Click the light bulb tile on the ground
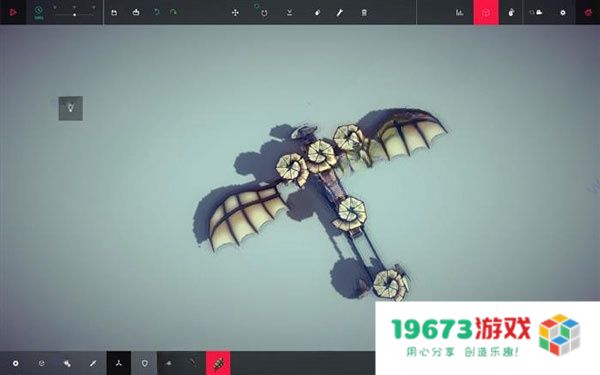This screenshot has width=600, height=375. [71, 108]
